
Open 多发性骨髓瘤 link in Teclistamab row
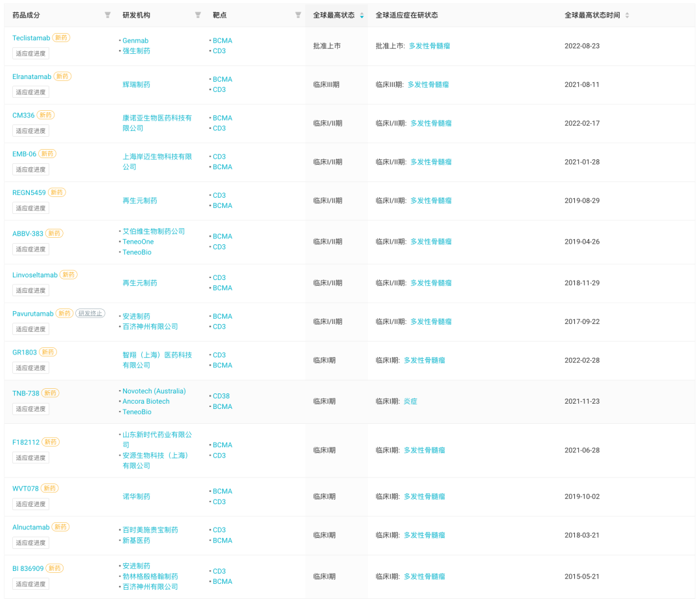coord(430,46)
